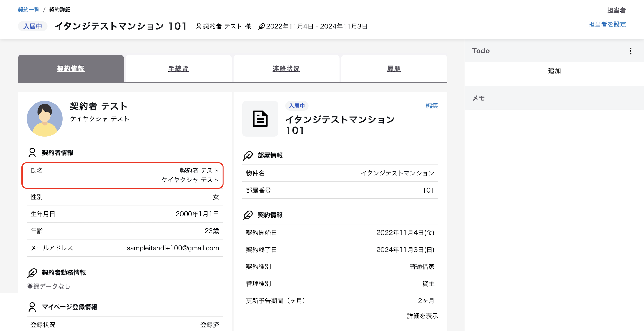Go back to 契約一覧 via the breadcrumb

28,9
